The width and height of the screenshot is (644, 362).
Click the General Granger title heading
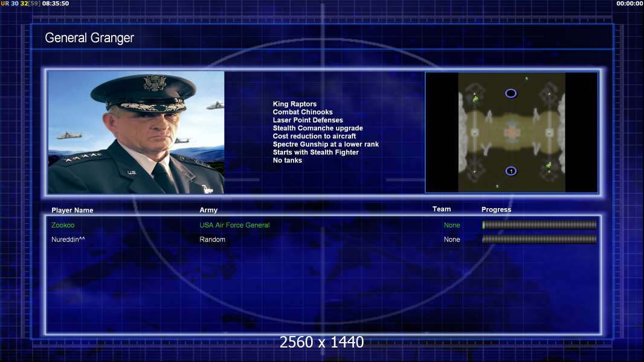click(89, 38)
